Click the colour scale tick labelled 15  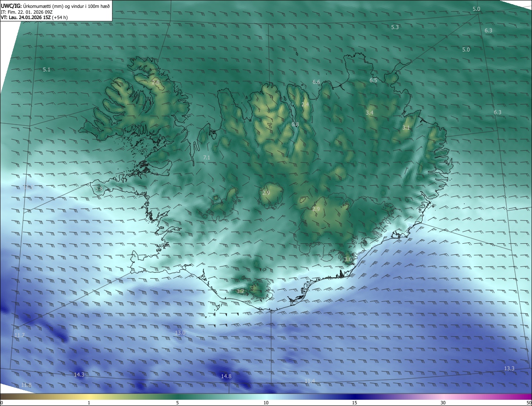[x=355, y=403]
